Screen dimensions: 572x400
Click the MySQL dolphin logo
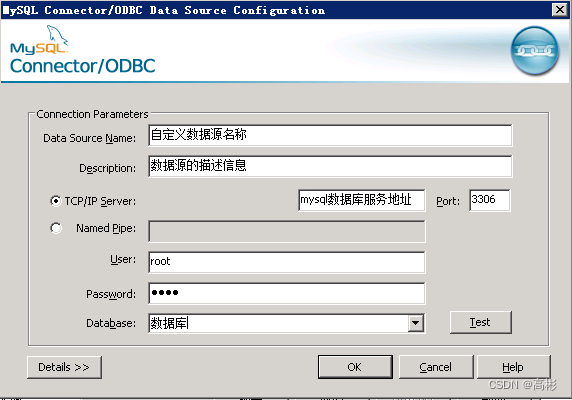39,39
